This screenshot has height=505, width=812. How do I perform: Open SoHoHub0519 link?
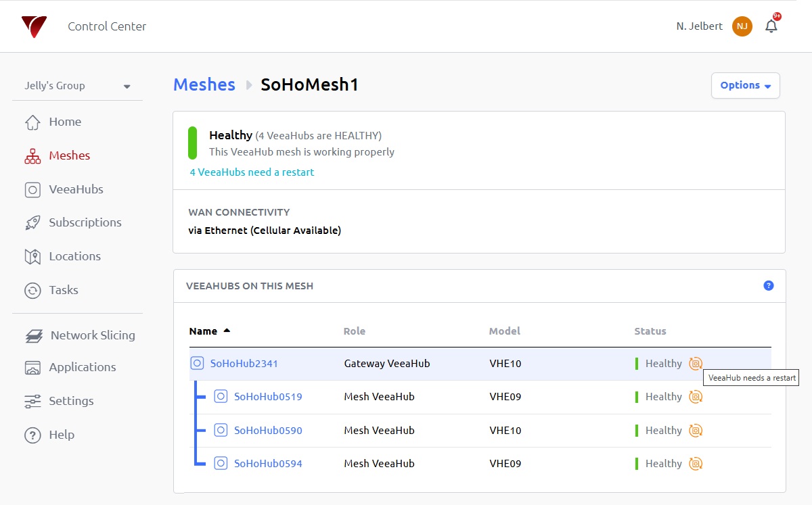[268, 397]
